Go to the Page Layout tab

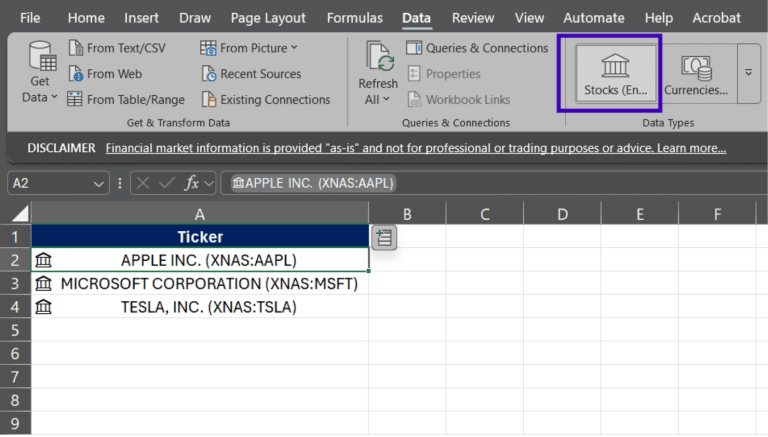point(268,18)
